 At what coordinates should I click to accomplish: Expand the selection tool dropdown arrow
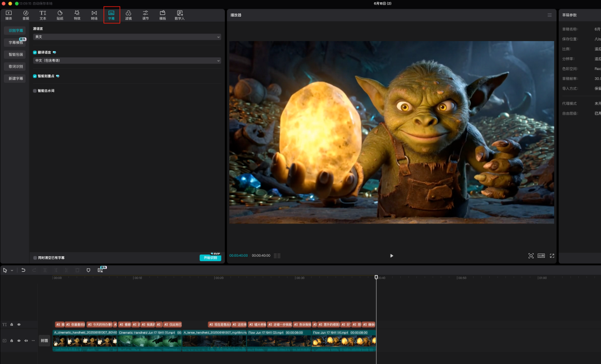(12, 270)
